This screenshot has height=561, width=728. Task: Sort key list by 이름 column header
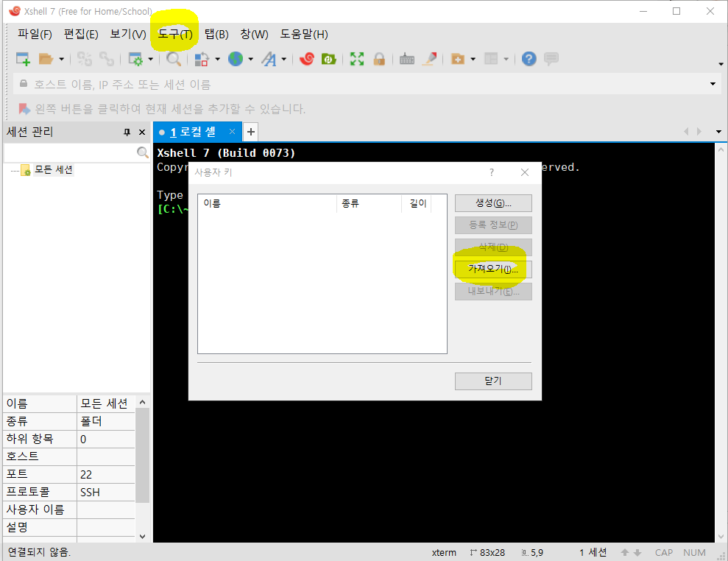click(267, 203)
